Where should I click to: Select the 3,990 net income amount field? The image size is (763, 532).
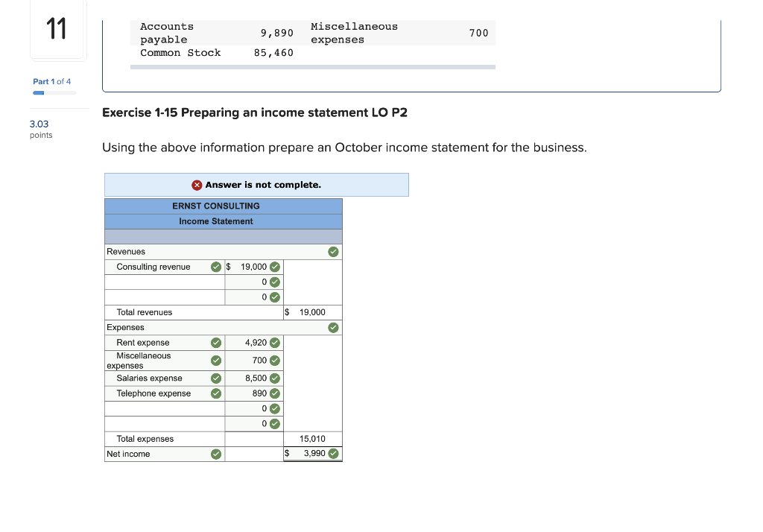313,454
